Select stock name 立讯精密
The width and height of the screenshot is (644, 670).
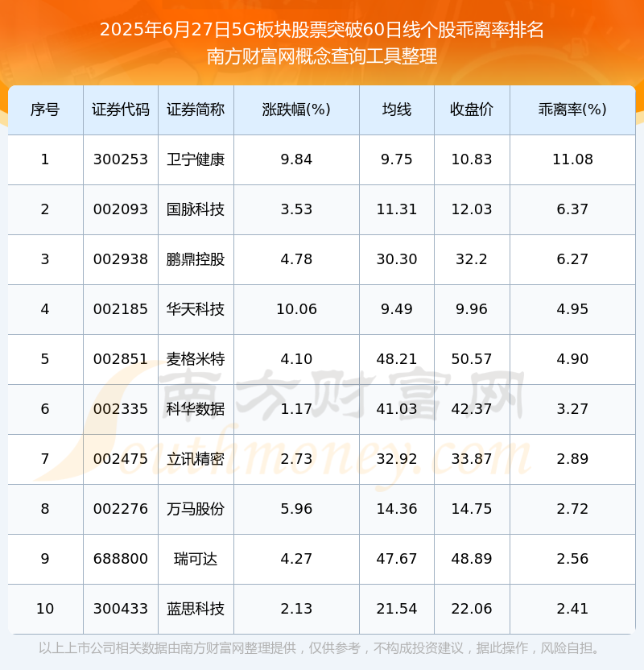pos(196,459)
